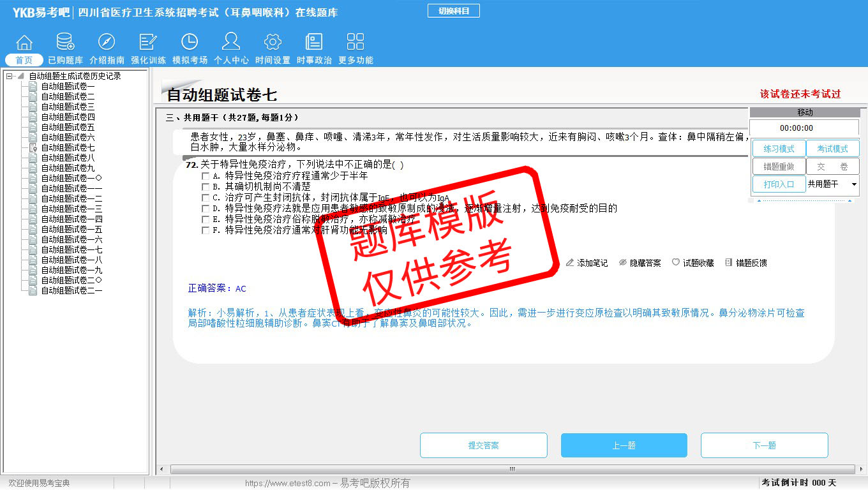Click the document icon beside 自动组题试卷一七
The width and height of the screenshot is (868, 490).
33,249
